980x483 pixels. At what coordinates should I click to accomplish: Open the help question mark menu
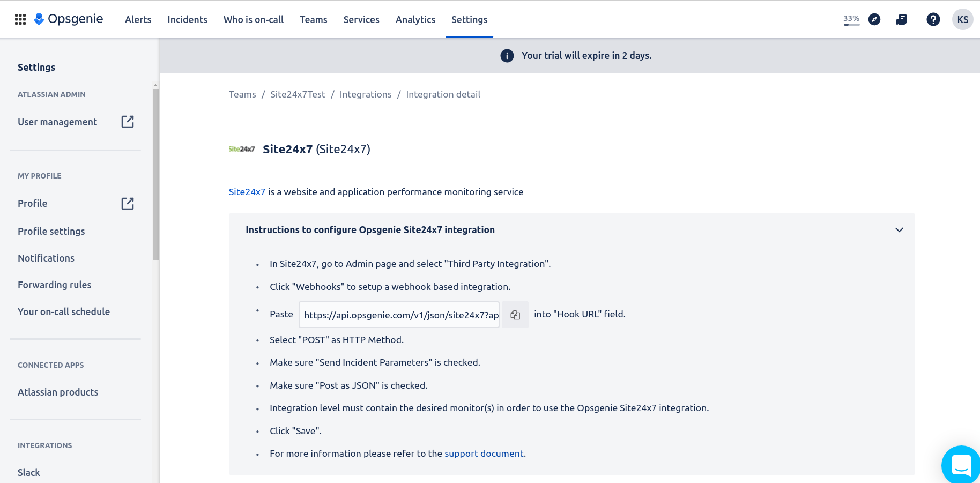tap(933, 19)
